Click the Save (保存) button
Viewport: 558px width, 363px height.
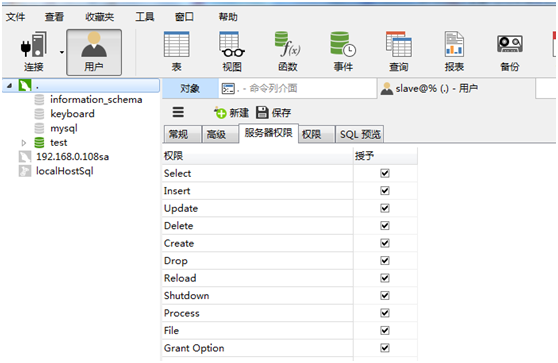point(273,113)
